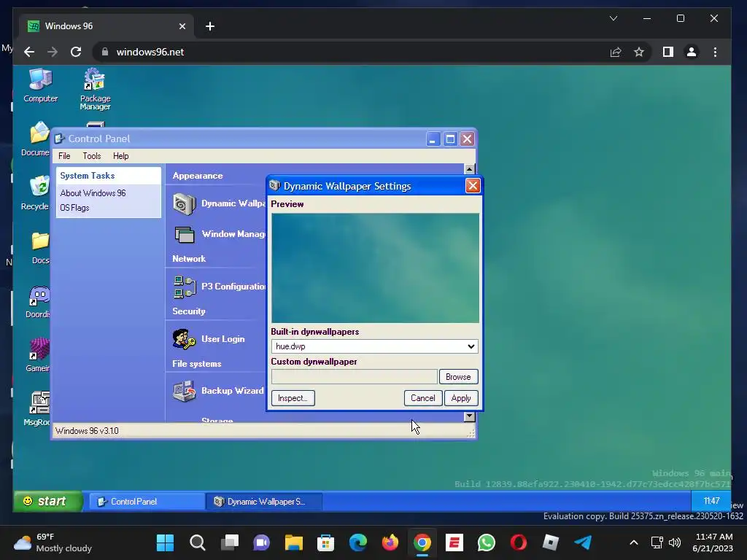
Task: Click the Control Panel scrollbar up arrow
Action: [469, 168]
